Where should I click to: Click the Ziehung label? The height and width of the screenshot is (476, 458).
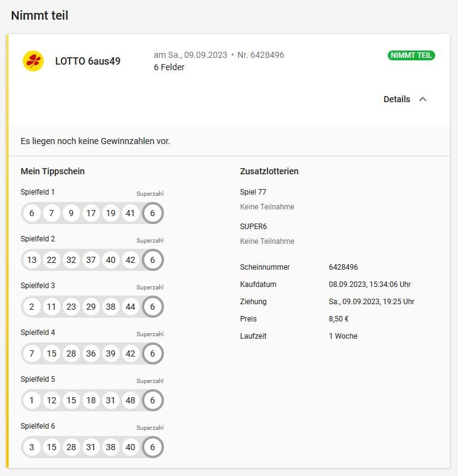pyautogui.click(x=253, y=302)
